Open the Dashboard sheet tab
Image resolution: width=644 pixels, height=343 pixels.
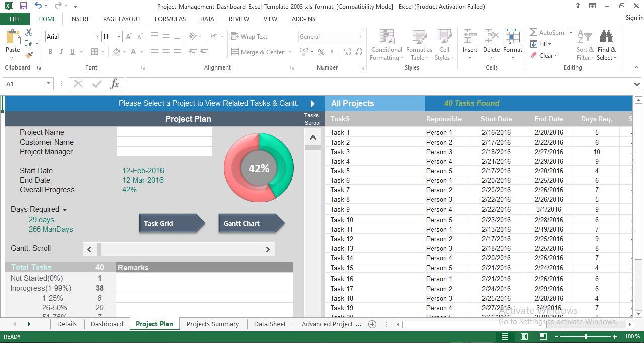pyautogui.click(x=106, y=324)
